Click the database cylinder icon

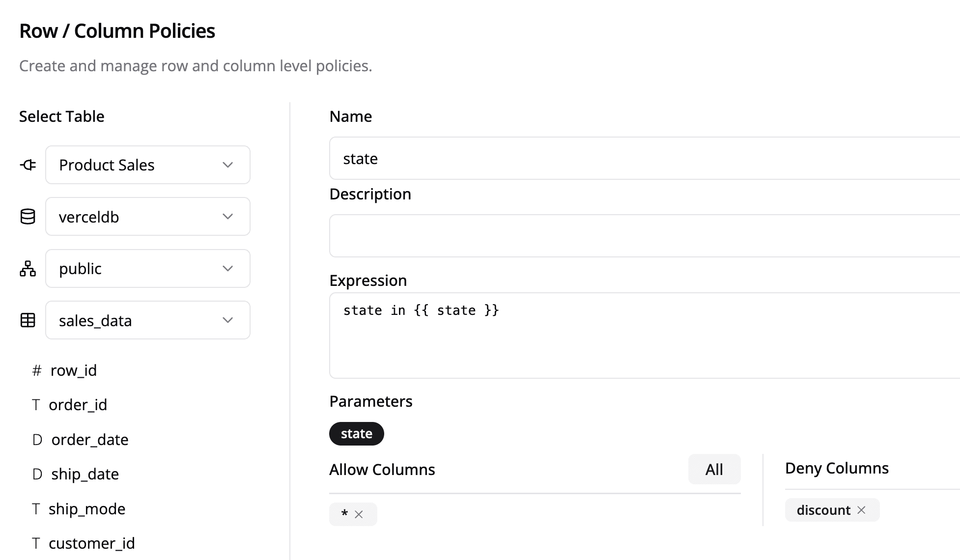(28, 217)
